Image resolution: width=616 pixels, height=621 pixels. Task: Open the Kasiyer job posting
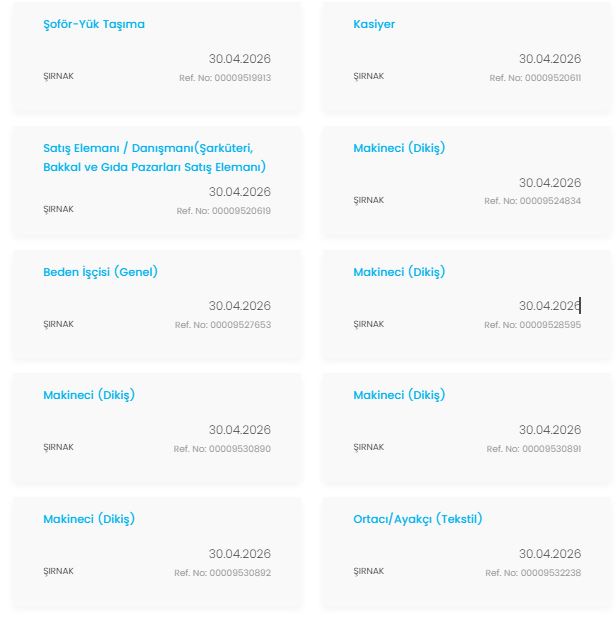[x=374, y=24]
